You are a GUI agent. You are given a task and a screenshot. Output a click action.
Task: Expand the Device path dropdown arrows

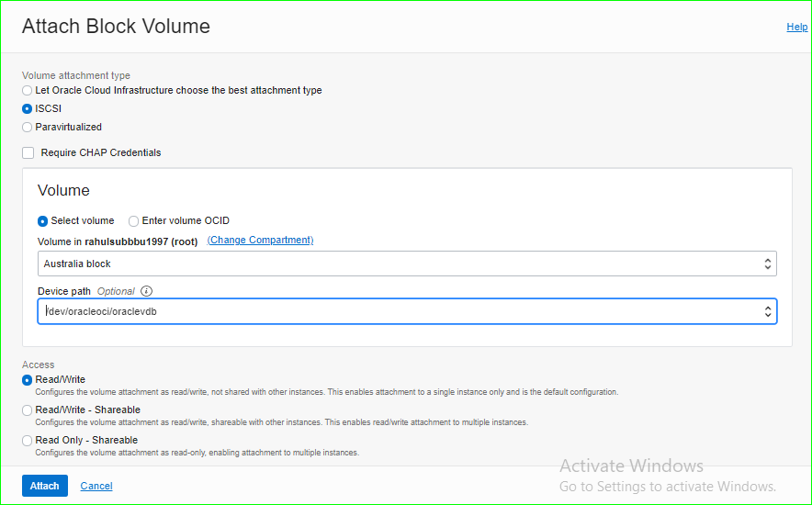[x=768, y=311]
